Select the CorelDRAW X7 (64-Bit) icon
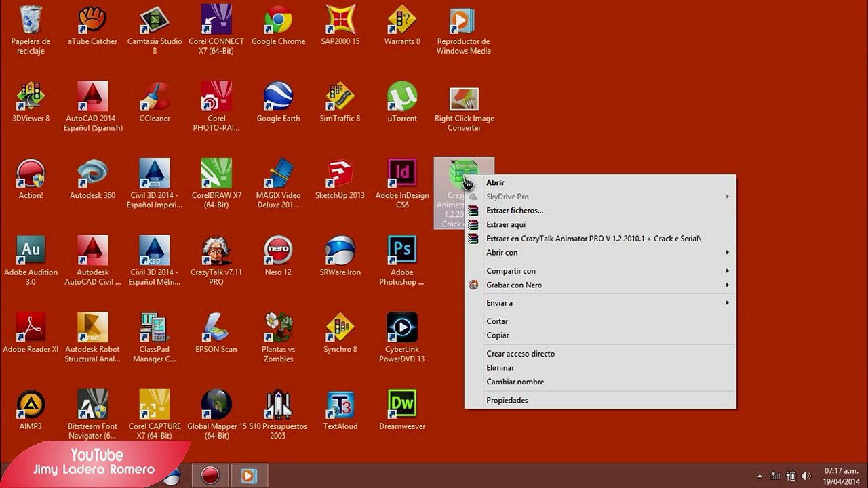 pyautogui.click(x=216, y=184)
